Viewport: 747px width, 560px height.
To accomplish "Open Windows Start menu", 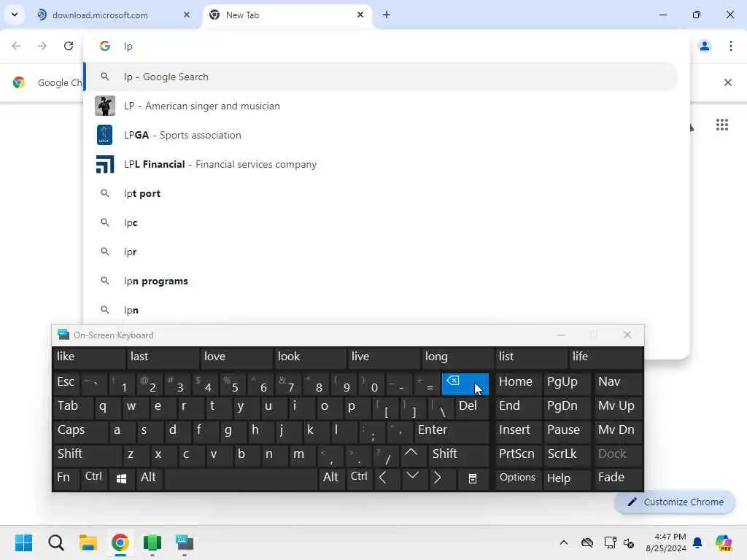I will [23, 542].
